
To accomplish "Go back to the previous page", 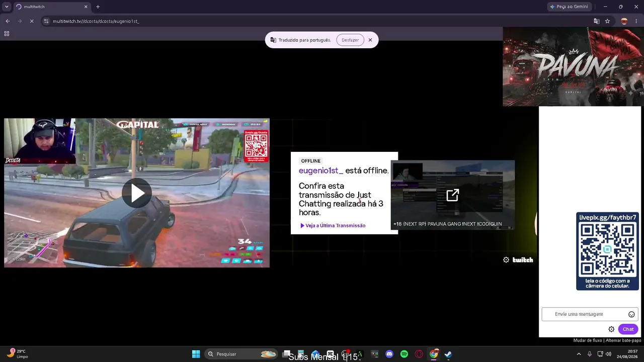I will click(x=8, y=21).
